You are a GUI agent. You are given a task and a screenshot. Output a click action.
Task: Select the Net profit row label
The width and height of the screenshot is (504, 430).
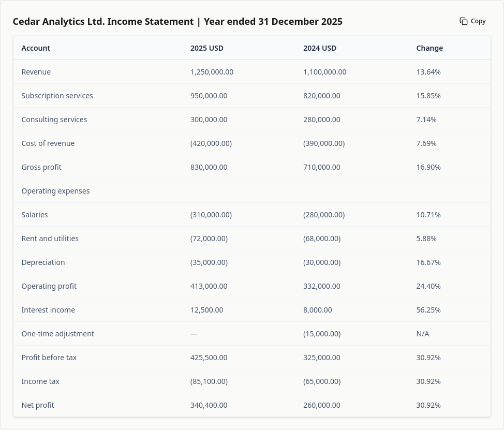click(38, 405)
